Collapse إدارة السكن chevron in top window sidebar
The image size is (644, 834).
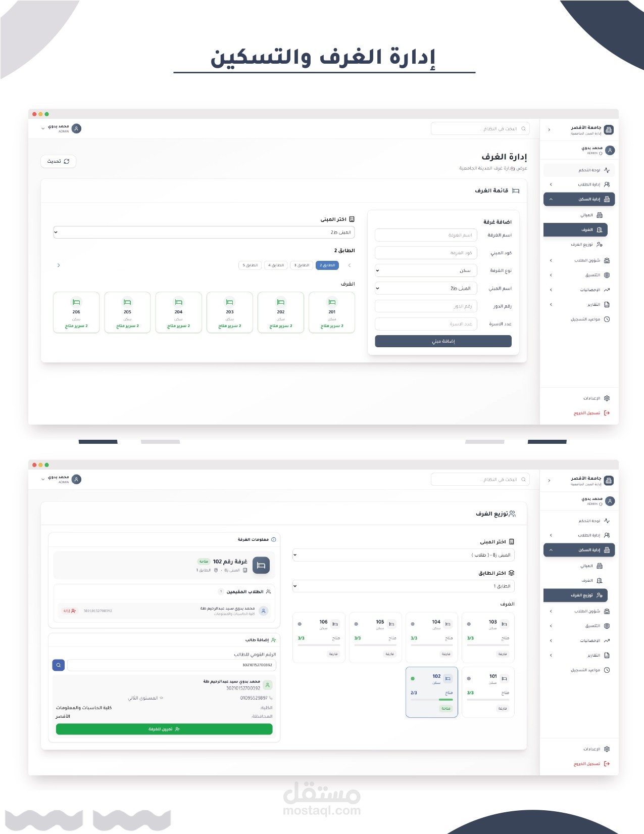pos(551,199)
